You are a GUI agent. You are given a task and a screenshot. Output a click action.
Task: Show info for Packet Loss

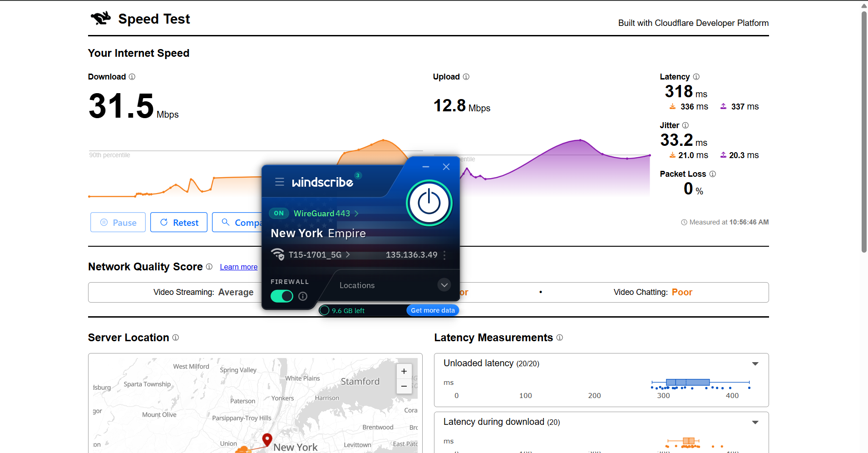(x=713, y=174)
